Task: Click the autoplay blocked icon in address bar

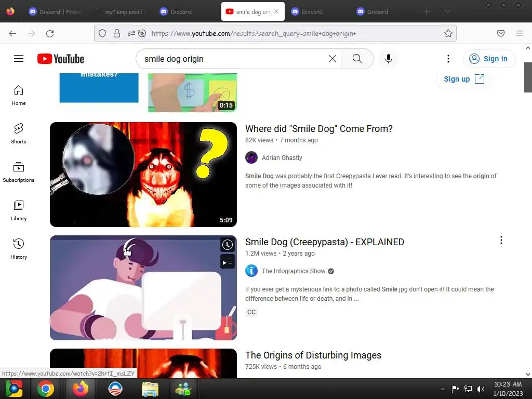Action: coord(142,33)
